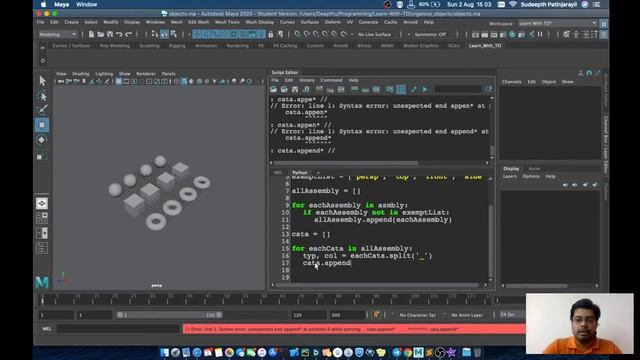This screenshot has width=640, height=360.
Task: Click Script Editor save script icon
Action: 295,89
